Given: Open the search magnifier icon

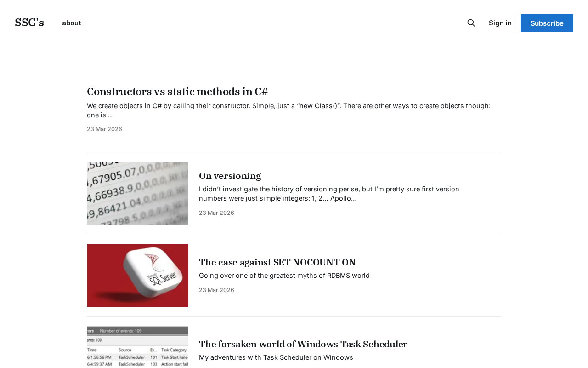Looking at the screenshot, I should [x=471, y=23].
